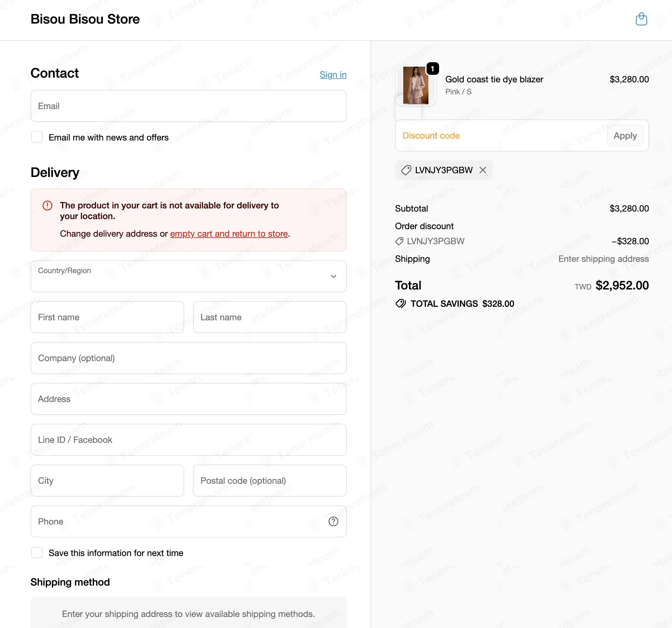Viewport: 672px width, 628px height.
Task: Click the item quantity badge showing 1
Action: click(x=432, y=69)
